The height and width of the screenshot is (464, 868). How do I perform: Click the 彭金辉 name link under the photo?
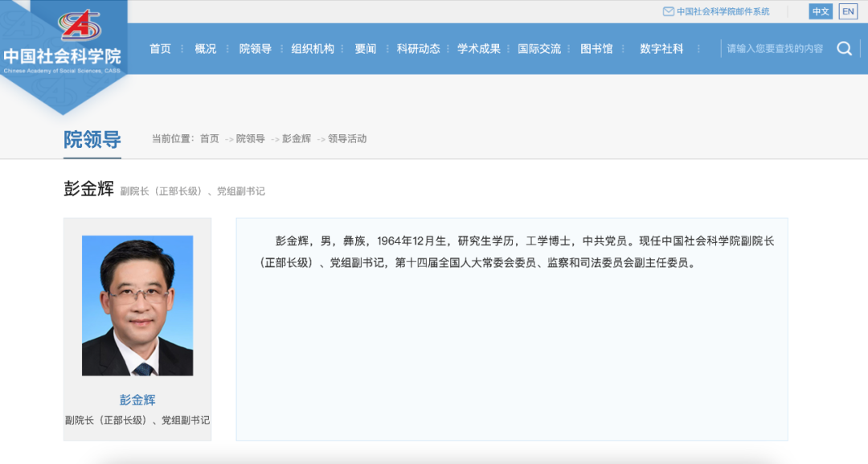[137, 400]
